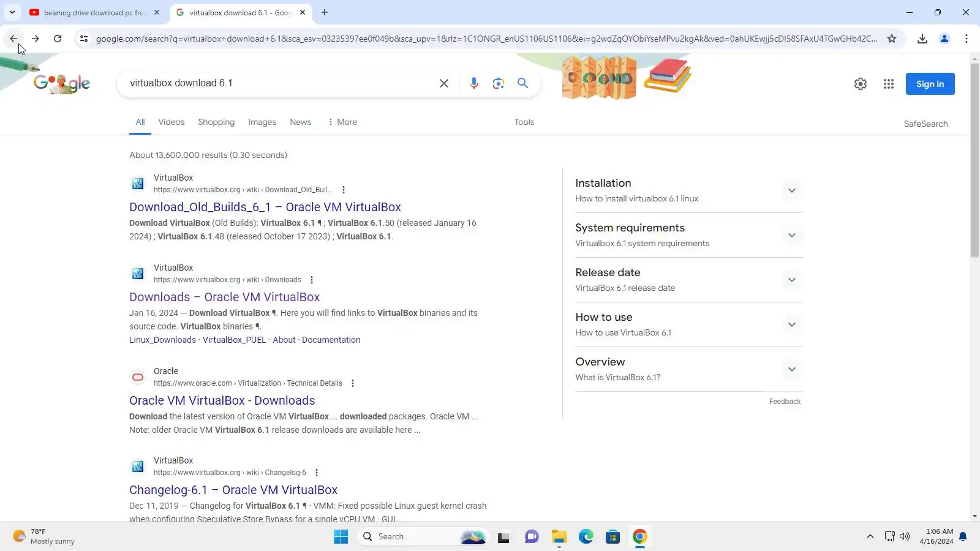
Task: Go back using the browser back arrow
Action: click(x=13, y=39)
